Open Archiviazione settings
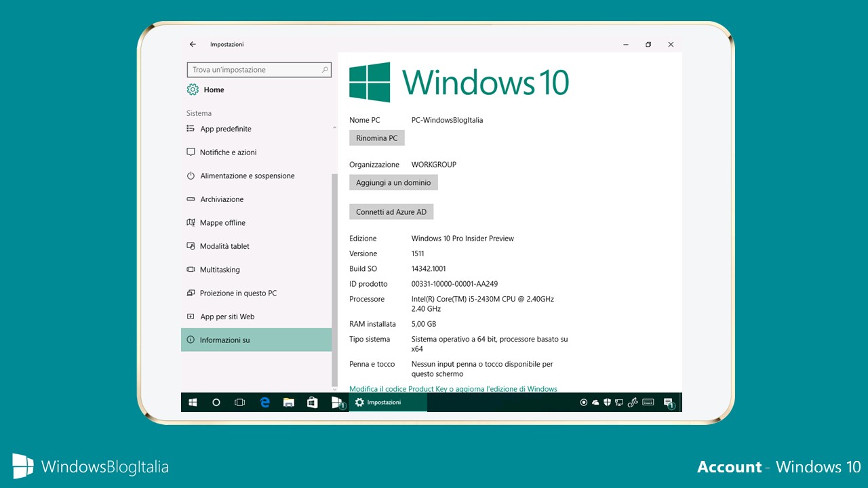868x488 pixels. point(256,199)
